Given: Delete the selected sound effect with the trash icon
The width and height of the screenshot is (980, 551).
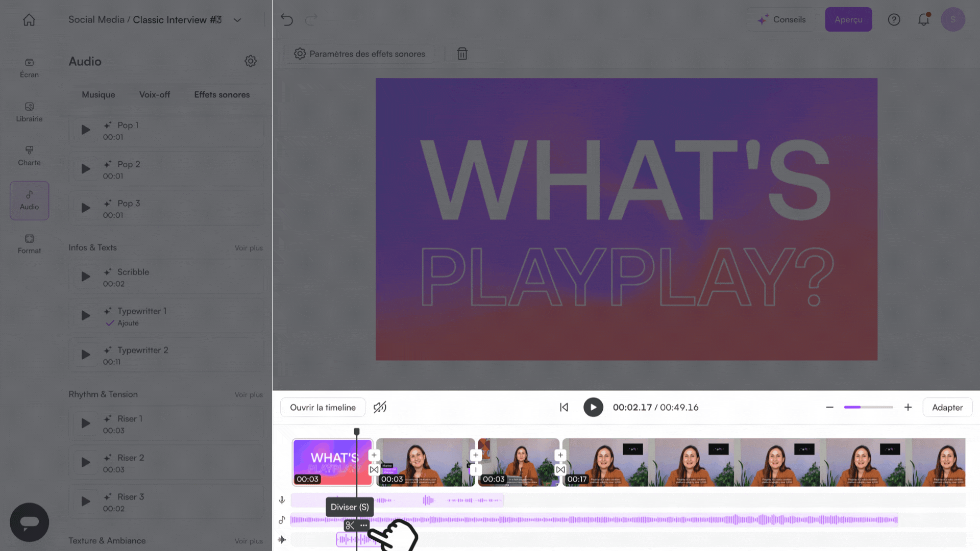Looking at the screenshot, I should click(x=462, y=54).
